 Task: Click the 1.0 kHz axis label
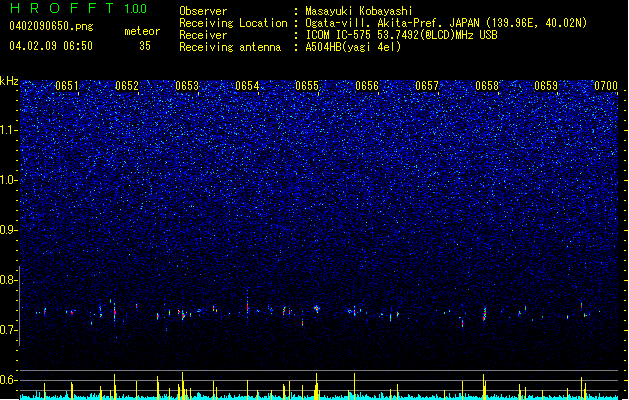[9, 180]
